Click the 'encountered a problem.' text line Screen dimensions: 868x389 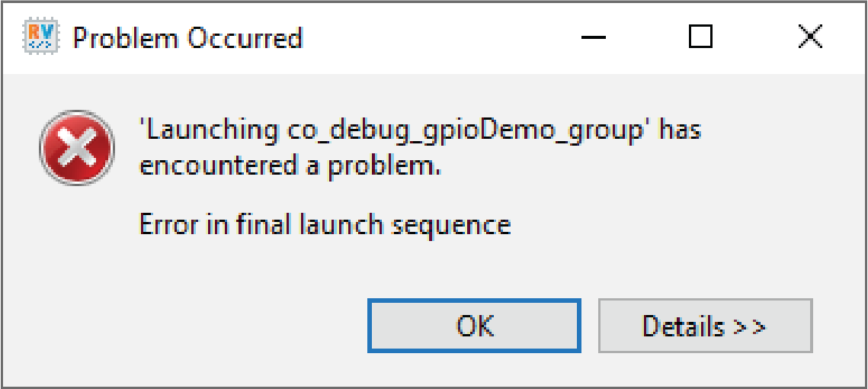point(290,166)
